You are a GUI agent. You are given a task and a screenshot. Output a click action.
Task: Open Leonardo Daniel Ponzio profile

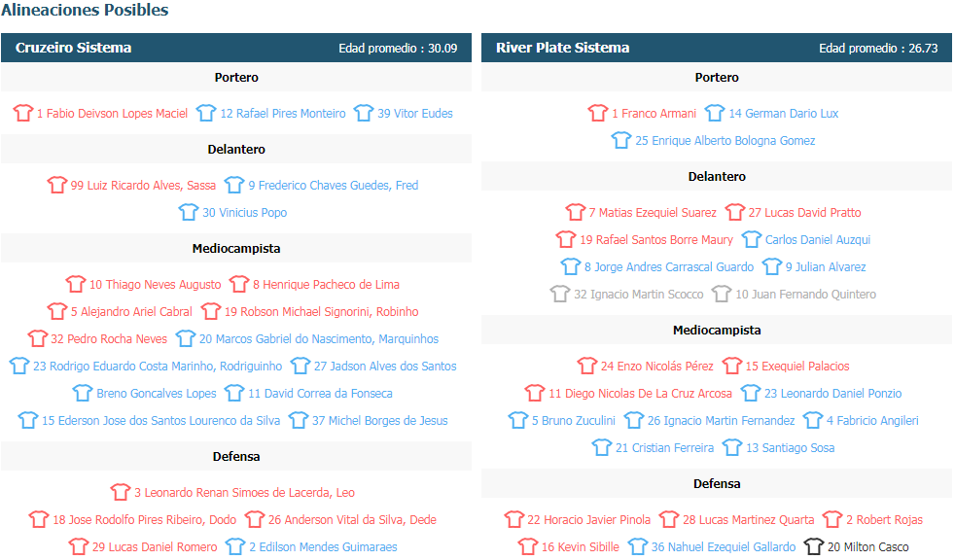click(833, 393)
